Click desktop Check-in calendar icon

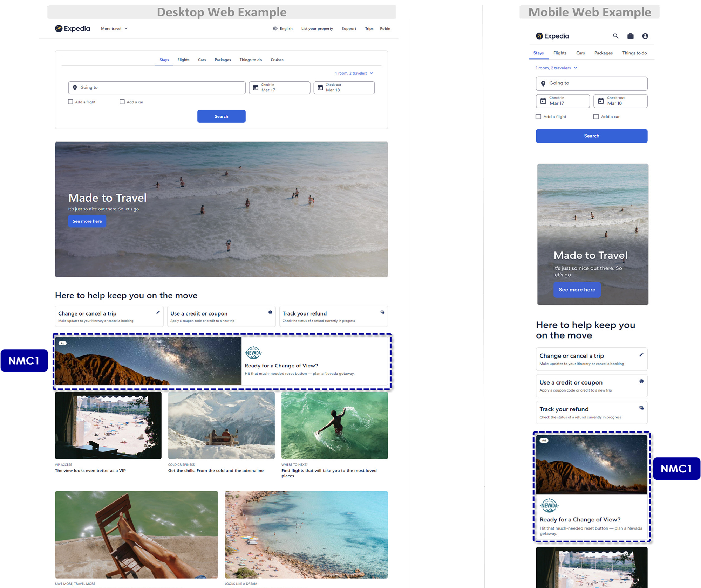click(x=256, y=88)
